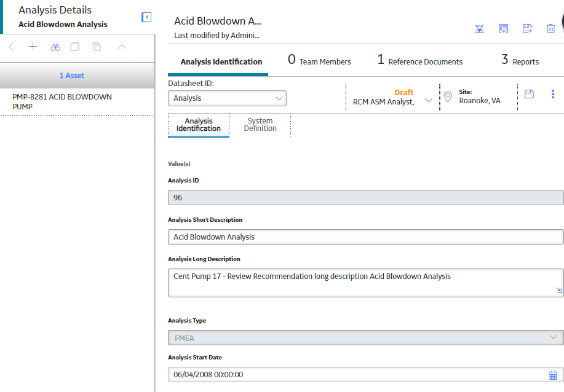Expand the Draft state dropdown arrow
This screenshot has height=392, width=564.
click(429, 100)
